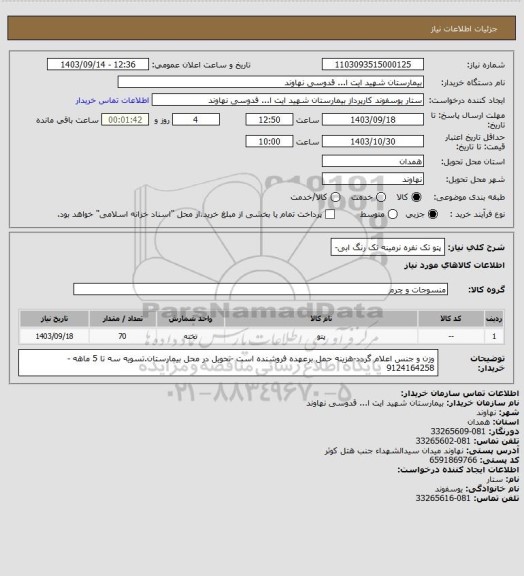
Task: Click the request creator field ستار یوسفوند
Action: [x=288, y=100]
